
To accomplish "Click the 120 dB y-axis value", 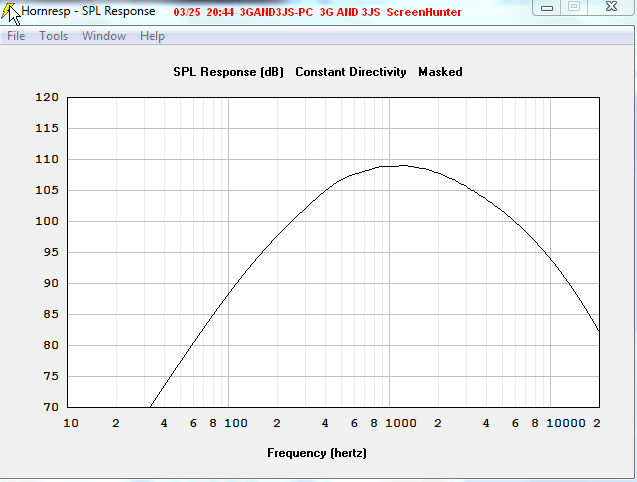I will (x=47, y=98).
